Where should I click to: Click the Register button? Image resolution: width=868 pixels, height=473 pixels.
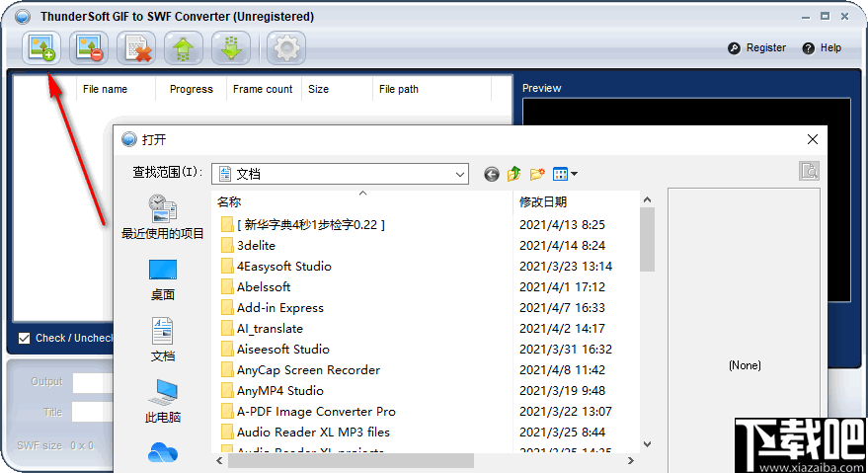(757, 47)
